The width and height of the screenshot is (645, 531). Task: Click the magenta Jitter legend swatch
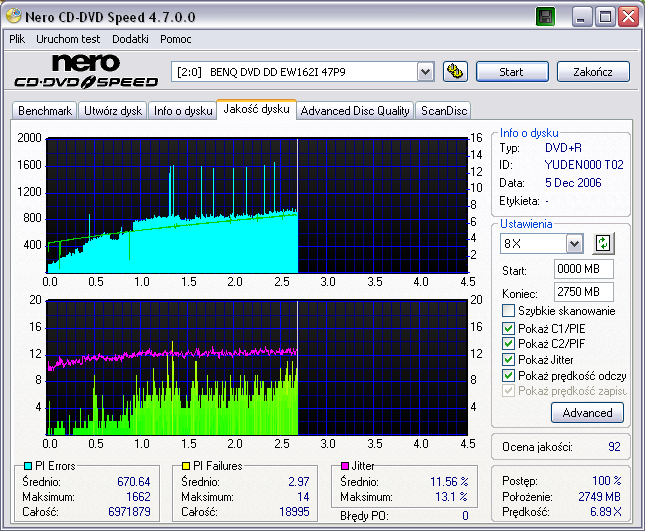[345, 466]
